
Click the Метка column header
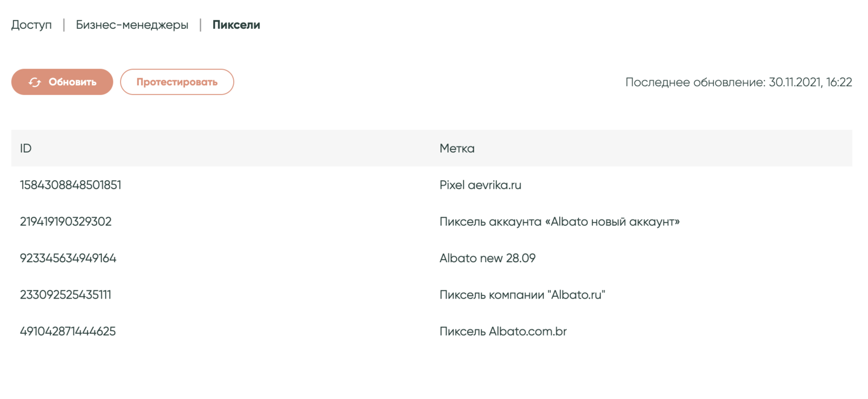pos(457,148)
